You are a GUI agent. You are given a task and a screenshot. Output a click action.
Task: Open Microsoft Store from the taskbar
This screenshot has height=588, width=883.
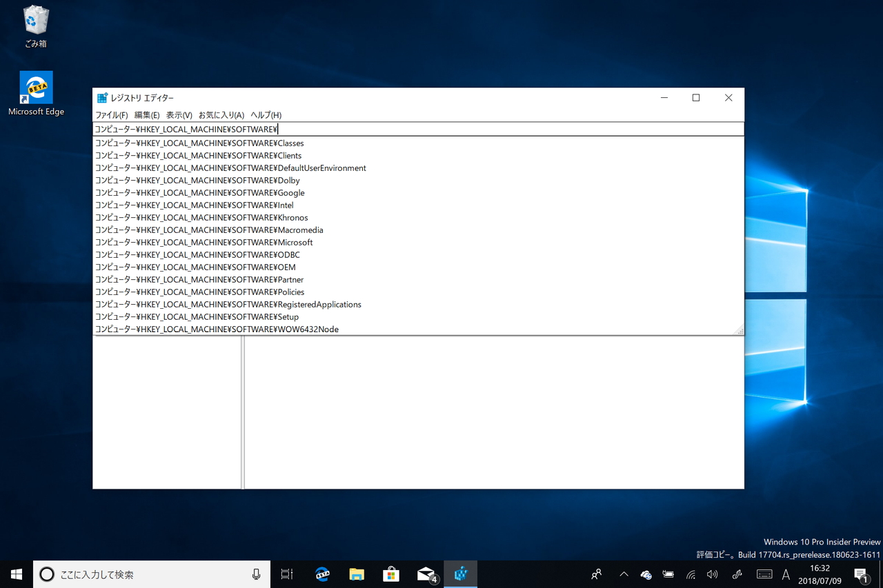(x=391, y=574)
